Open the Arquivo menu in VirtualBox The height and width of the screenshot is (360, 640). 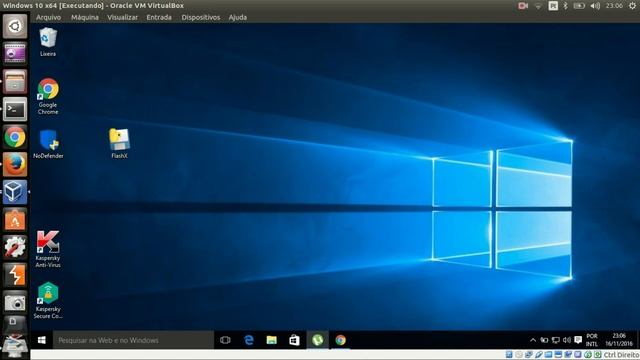pos(48,17)
